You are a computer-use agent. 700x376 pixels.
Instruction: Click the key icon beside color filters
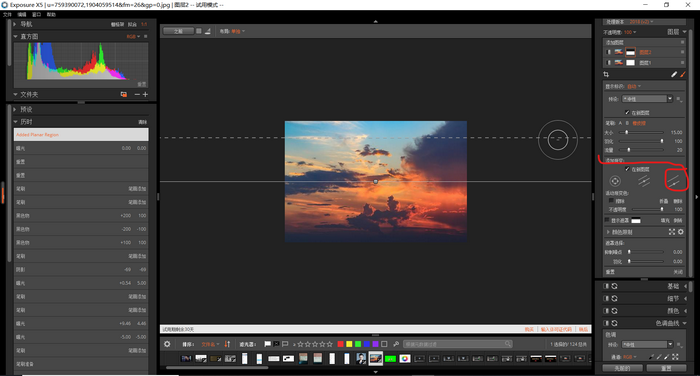click(396, 344)
